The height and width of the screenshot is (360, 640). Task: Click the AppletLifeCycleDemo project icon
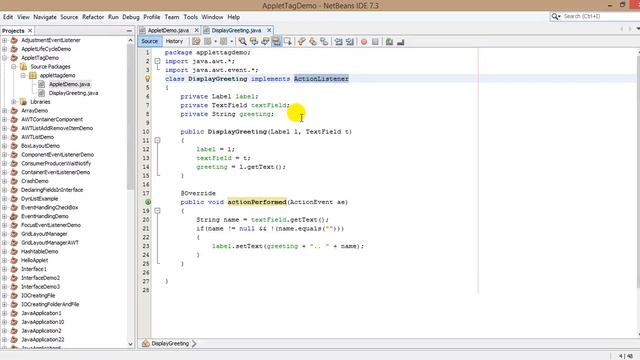[14, 49]
